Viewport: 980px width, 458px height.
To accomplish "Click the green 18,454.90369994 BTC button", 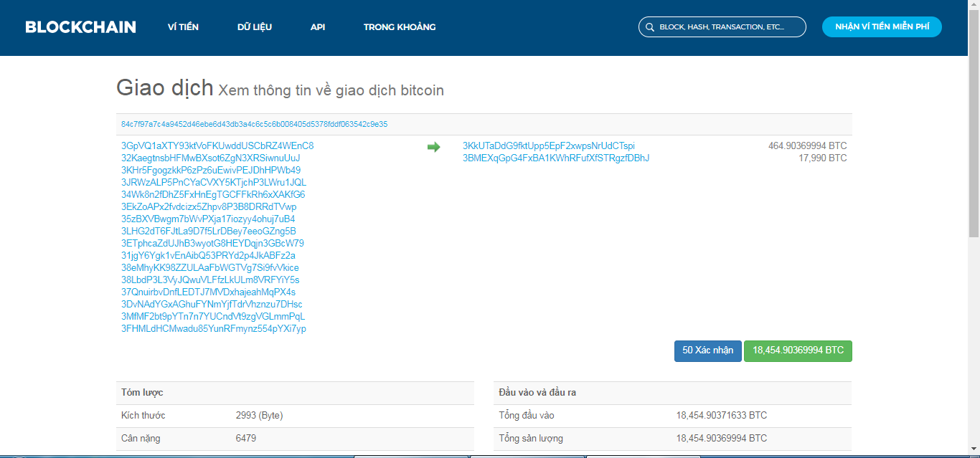I will pyautogui.click(x=798, y=350).
